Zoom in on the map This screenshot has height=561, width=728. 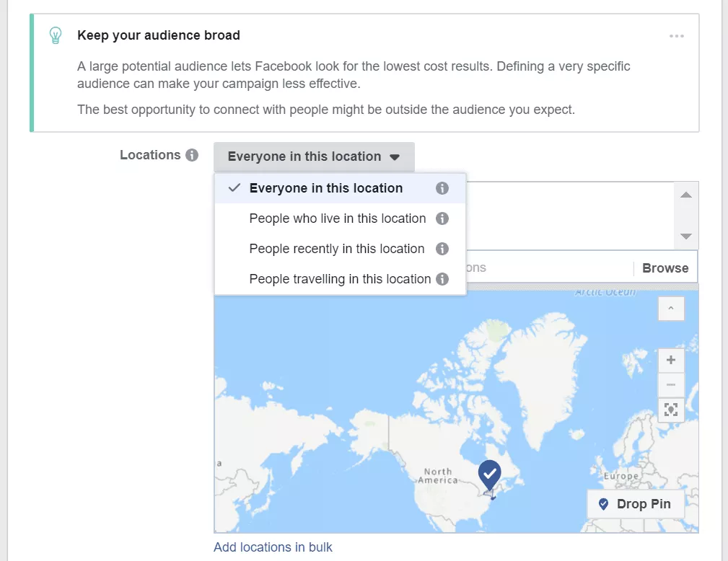click(x=671, y=360)
